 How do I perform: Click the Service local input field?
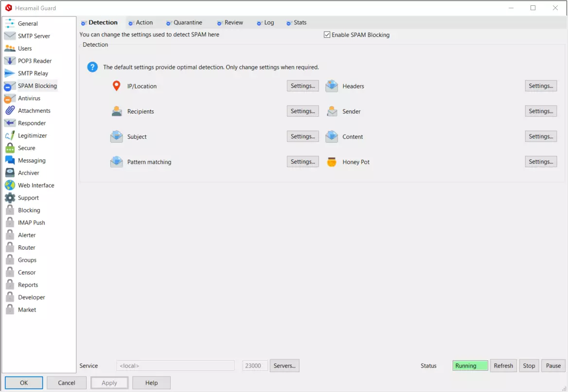pyautogui.click(x=176, y=366)
